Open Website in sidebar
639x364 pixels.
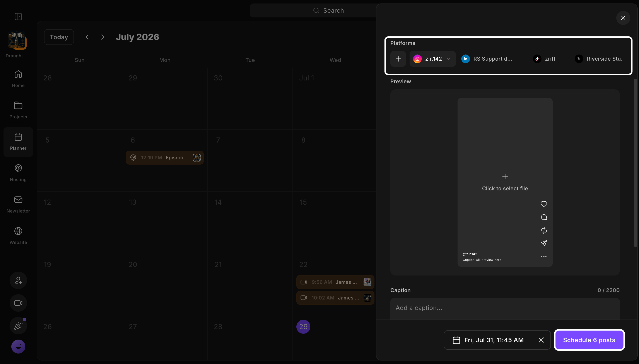(18, 235)
